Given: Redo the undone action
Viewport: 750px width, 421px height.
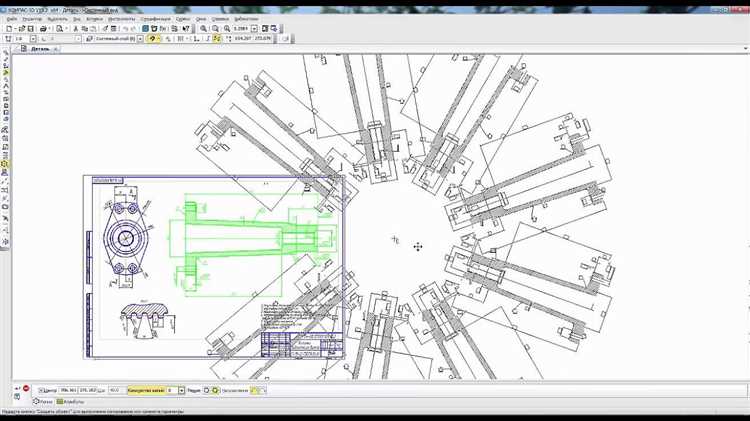Looking at the screenshot, I should click(x=133, y=29).
